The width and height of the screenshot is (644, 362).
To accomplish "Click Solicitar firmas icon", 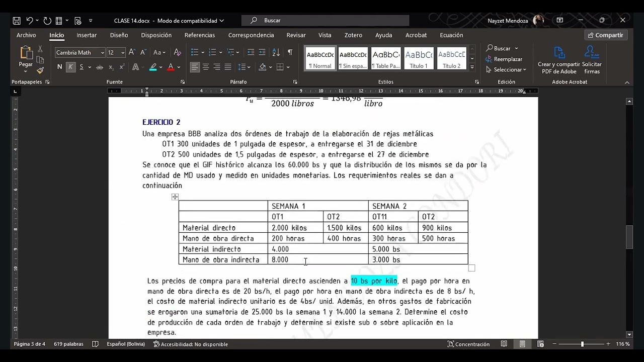I will click(592, 60).
